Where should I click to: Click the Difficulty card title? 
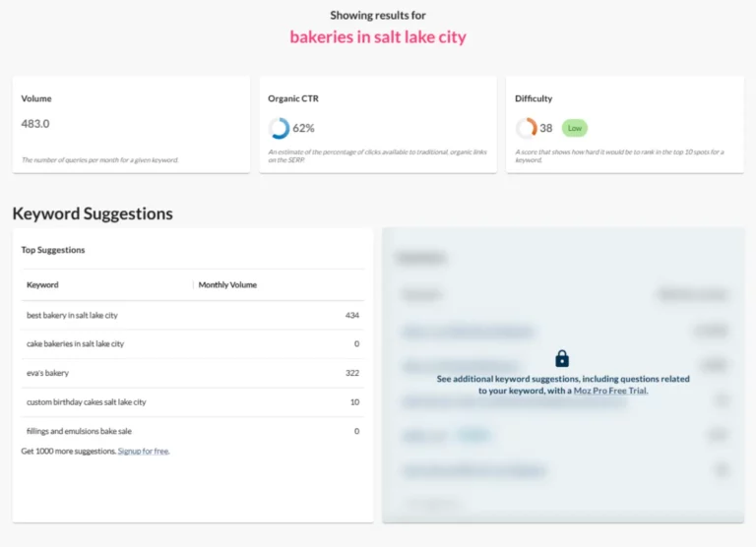pos(534,98)
